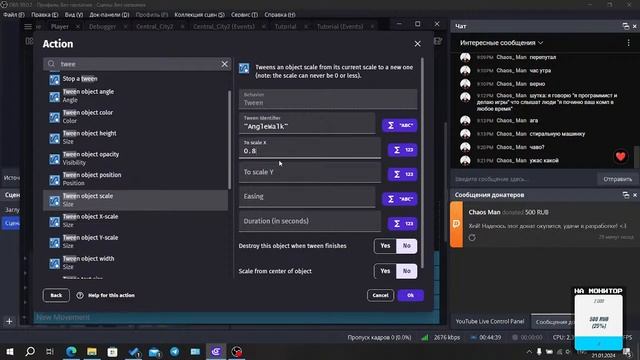Set 'Scale from center' to No

[x=407, y=271]
